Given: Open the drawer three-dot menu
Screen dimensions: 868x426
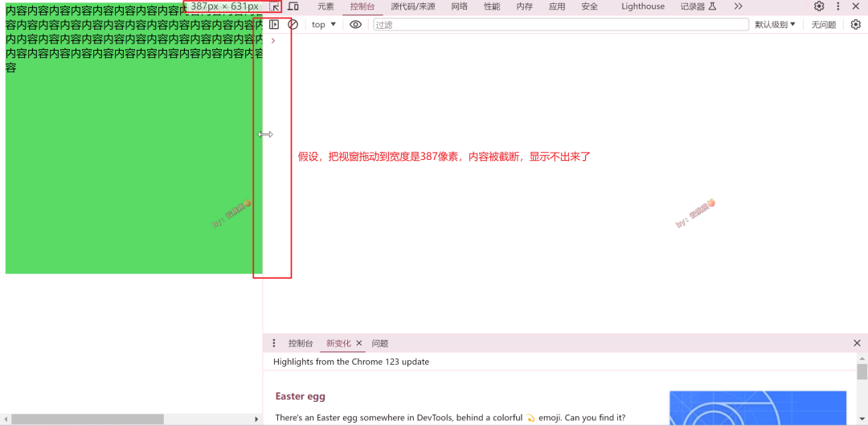Looking at the screenshot, I should pos(273,343).
